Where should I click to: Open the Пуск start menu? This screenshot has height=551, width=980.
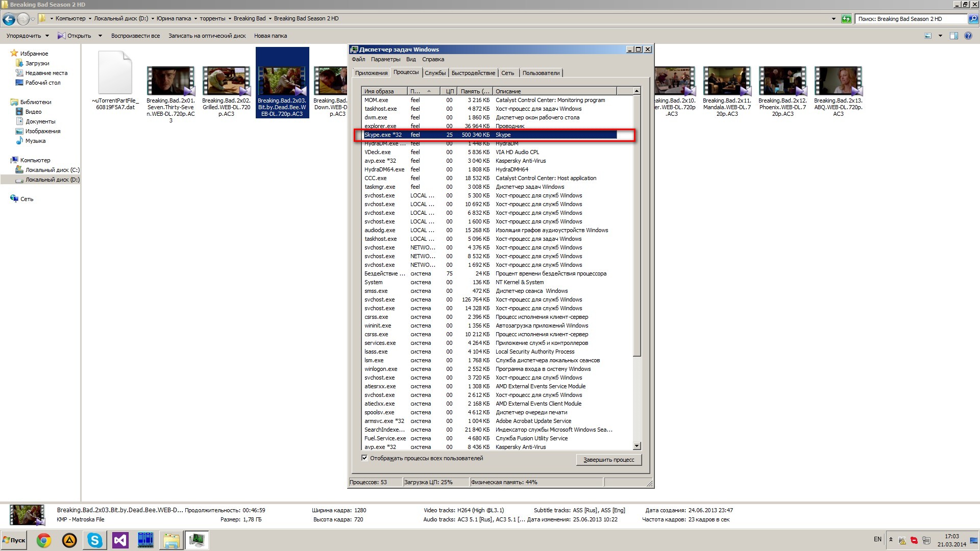tap(14, 540)
